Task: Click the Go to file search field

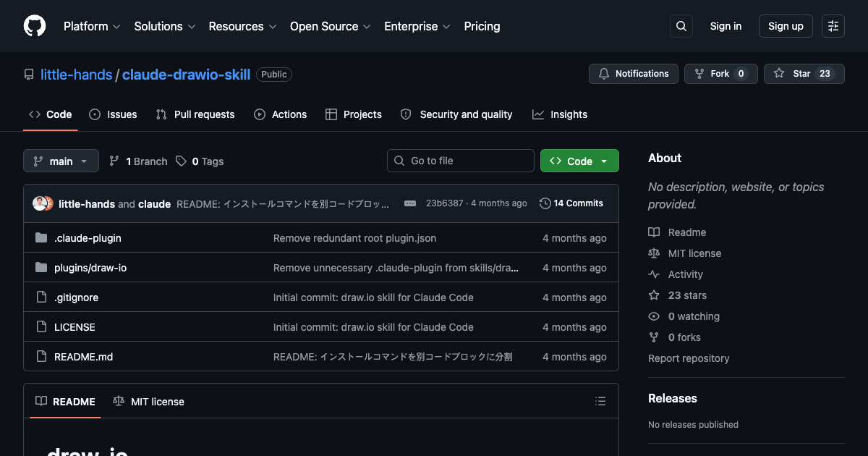Action: [461, 161]
